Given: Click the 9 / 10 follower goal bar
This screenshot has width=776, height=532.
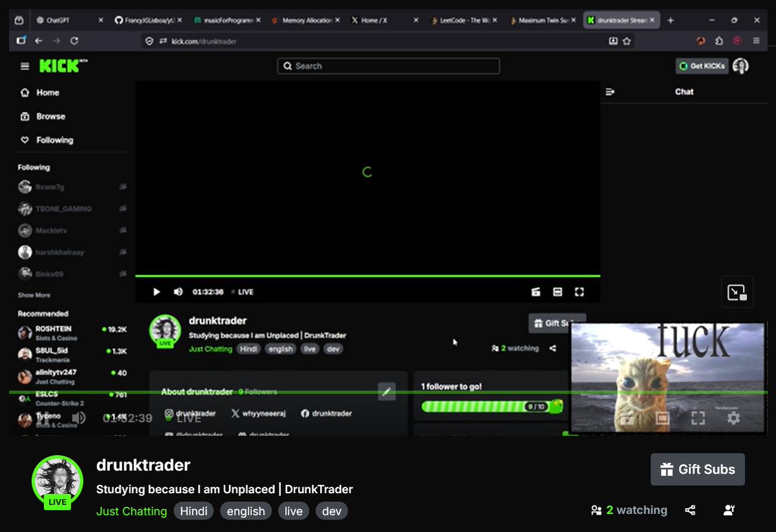Looking at the screenshot, I should (491, 407).
